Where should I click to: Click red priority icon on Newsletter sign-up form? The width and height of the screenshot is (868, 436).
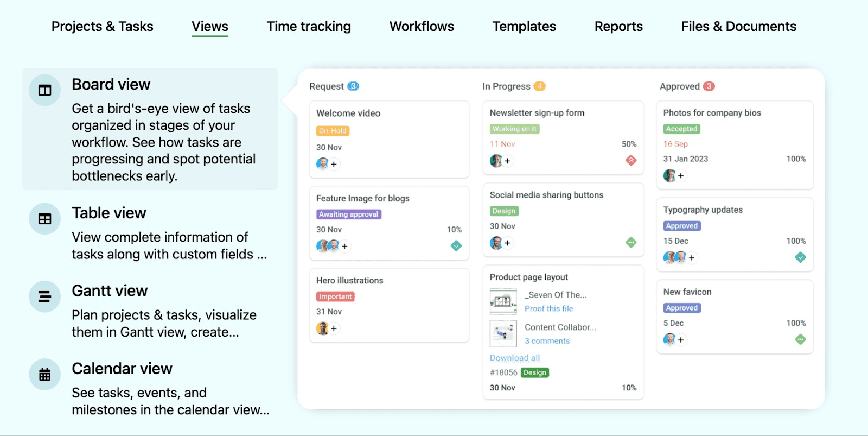pyautogui.click(x=631, y=160)
